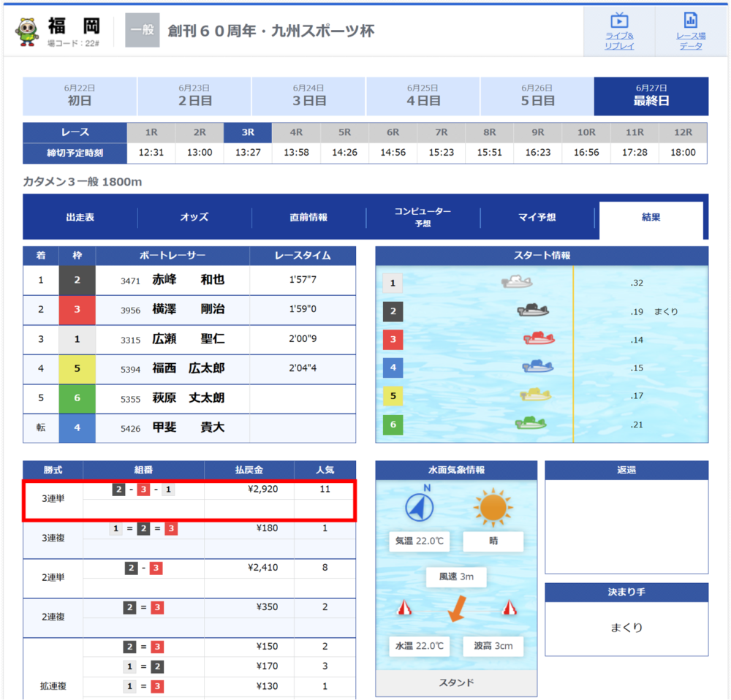Click the orange wind arrow icon
The image size is (731, 700).
point(457,608)
